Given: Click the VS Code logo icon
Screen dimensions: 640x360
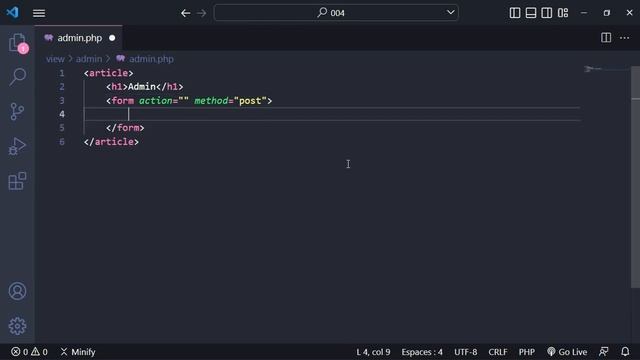Looking at the screenshot, I should coord(12,12).
